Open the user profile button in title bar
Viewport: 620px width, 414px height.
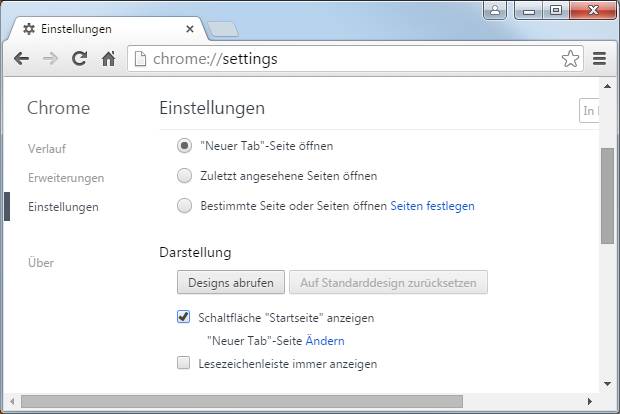point(495,9)
